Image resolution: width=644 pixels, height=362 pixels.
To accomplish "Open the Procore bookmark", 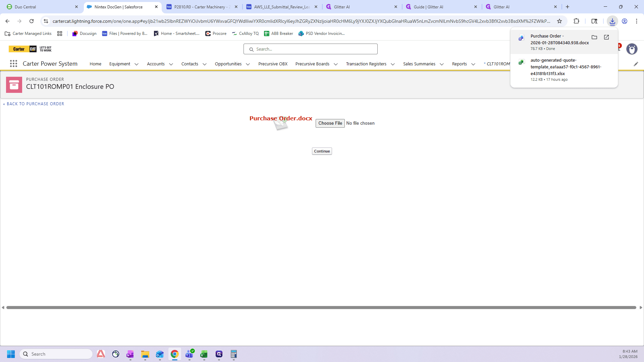I will point(216,34).
